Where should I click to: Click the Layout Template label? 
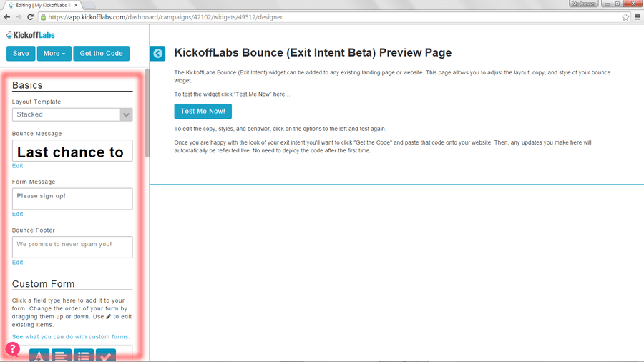pyautogui.click(x=36, y=102)
